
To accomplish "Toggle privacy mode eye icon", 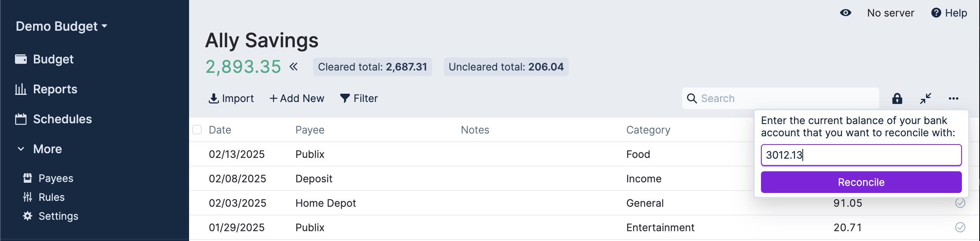I will pos(846,13).
